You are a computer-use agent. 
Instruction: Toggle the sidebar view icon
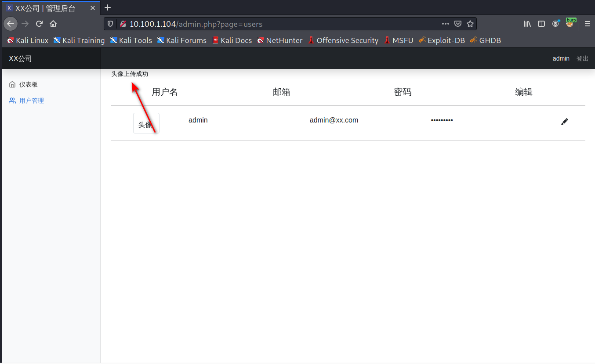tap(541, 24)
